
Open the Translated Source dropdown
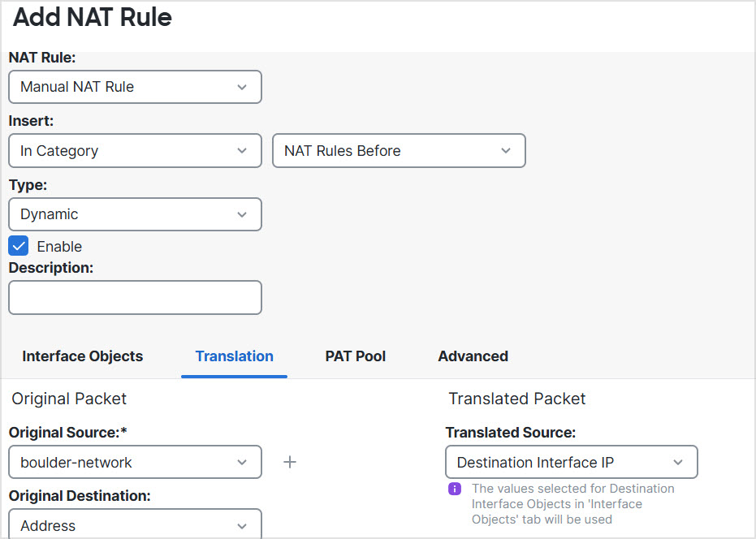[571, 462]
